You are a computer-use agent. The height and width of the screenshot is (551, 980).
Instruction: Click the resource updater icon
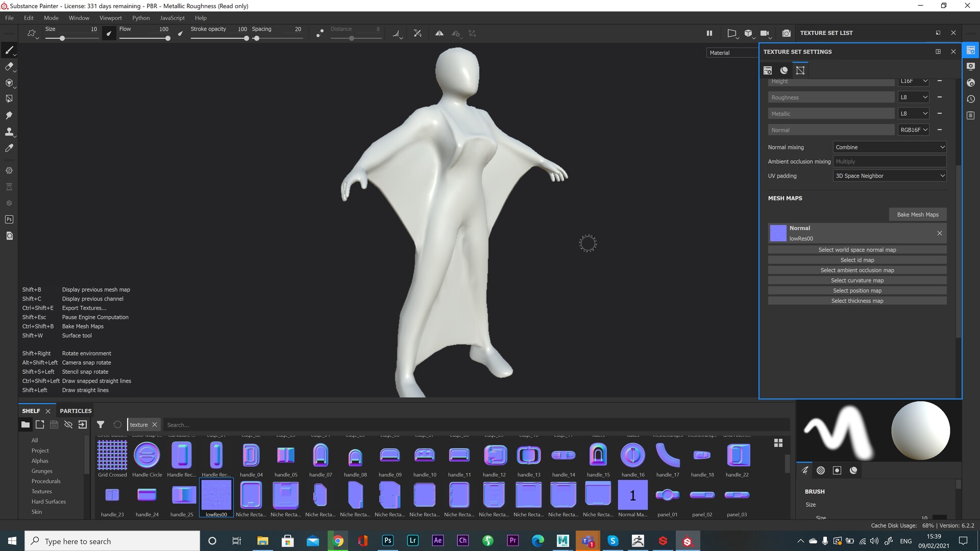pos(9,236)
